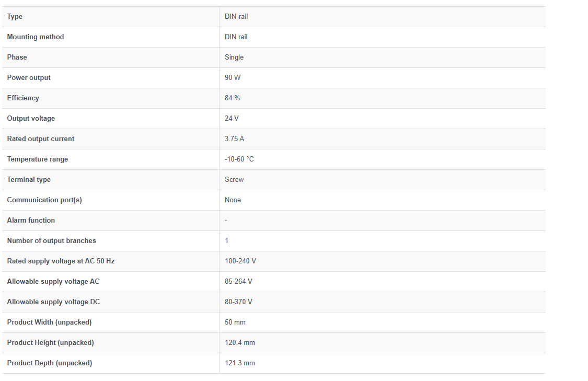Click the Terminal type Screw value

point(234,180)
